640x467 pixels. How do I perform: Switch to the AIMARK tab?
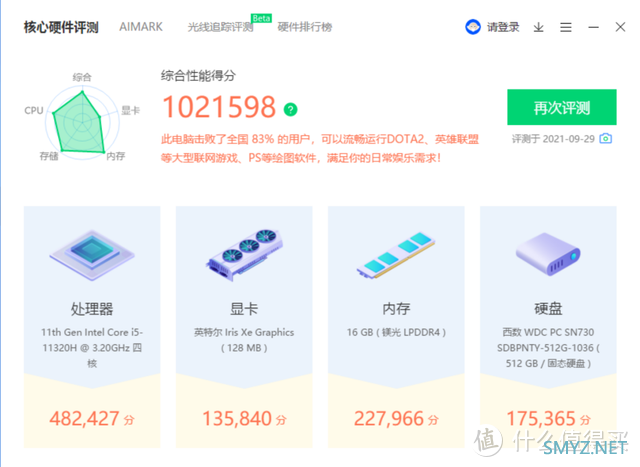(141, 27)
